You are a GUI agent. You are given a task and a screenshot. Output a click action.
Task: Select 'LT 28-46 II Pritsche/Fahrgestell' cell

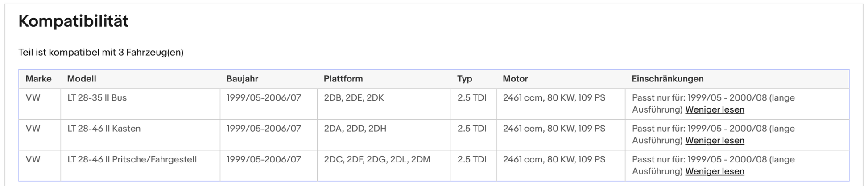(x=132, y=159)
